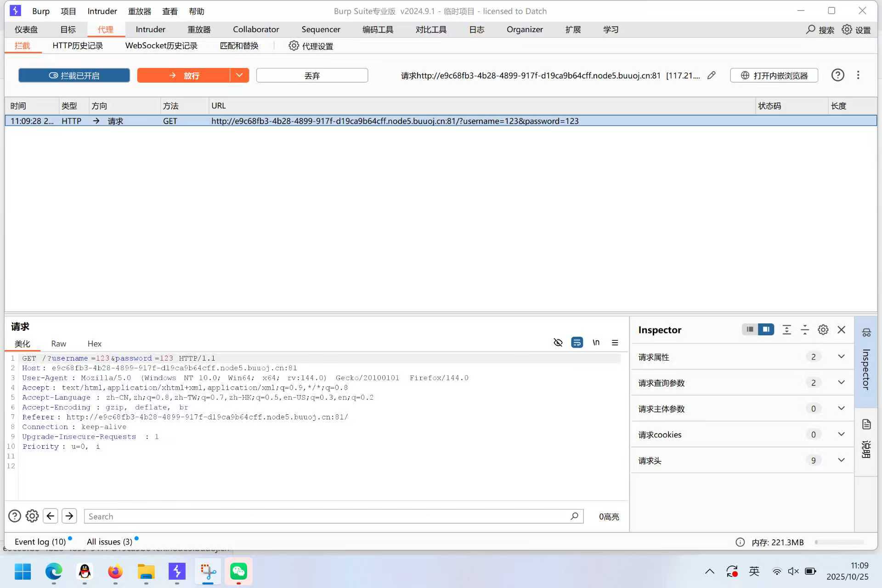Click the open embedded browser (打开内嵌浏览器) button
Image resolution: width=882 pixels, height=588 pixels.
point(774,75)
